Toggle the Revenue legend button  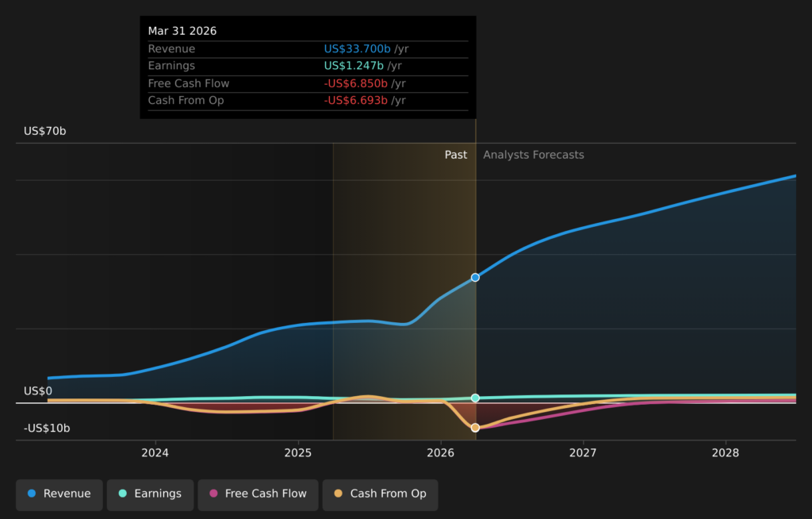tap(59, 494)
